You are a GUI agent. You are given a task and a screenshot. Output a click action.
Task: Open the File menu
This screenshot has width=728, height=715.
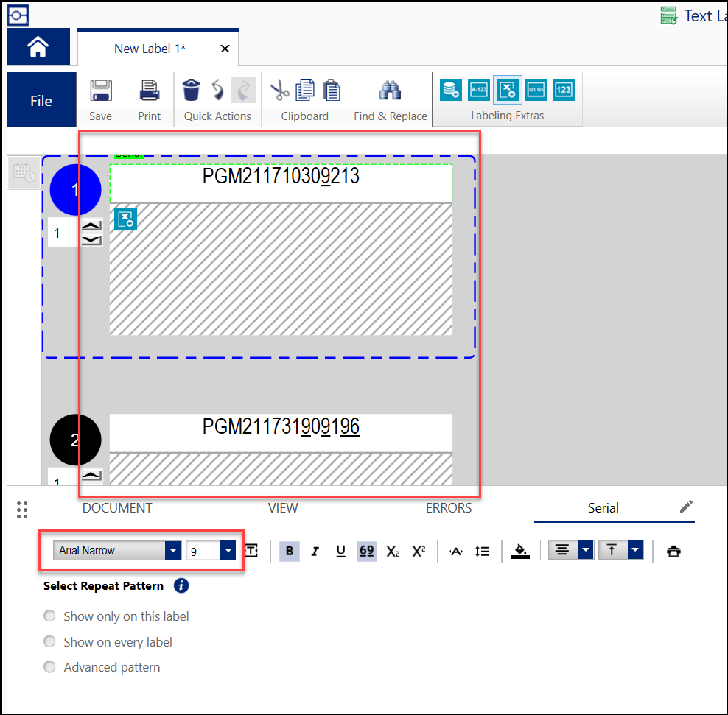[41, 101]
